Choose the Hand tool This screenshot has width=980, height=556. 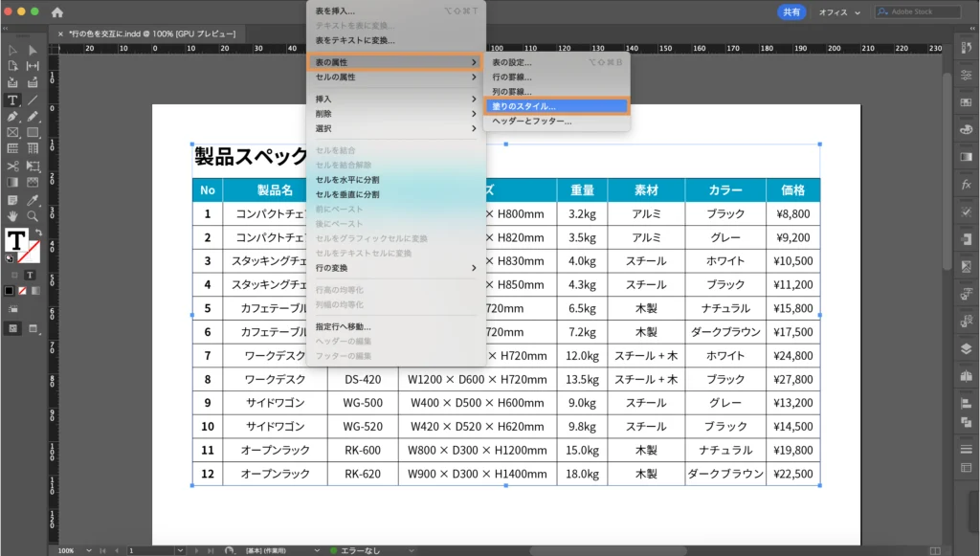(x=12, y=216)
